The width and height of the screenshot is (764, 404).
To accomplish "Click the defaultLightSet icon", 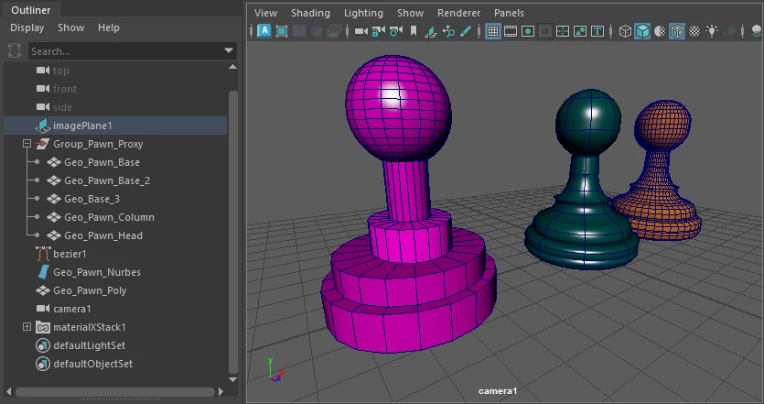I will pyautogui.click(x=43, y=345).
